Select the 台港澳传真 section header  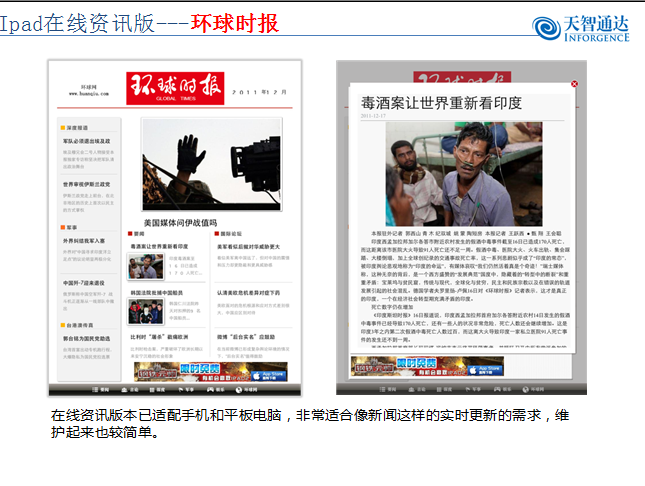77,325
